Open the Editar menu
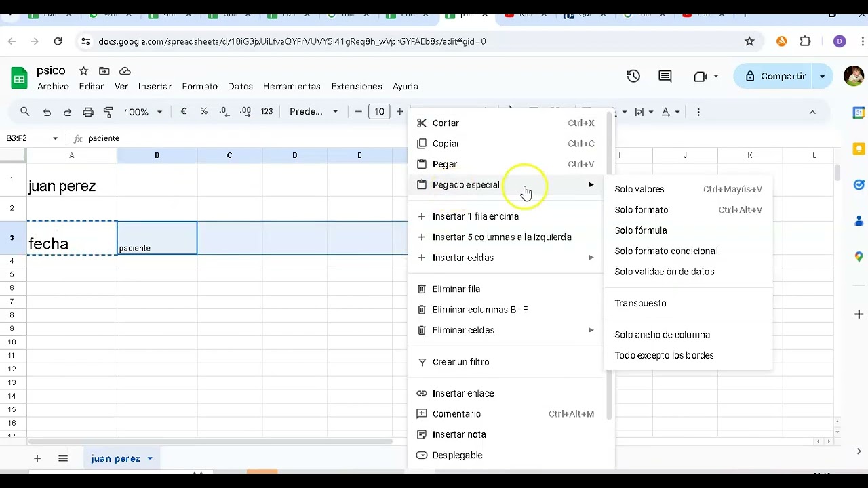Screen dimensions: 868x488 click(x=91, y=87)
